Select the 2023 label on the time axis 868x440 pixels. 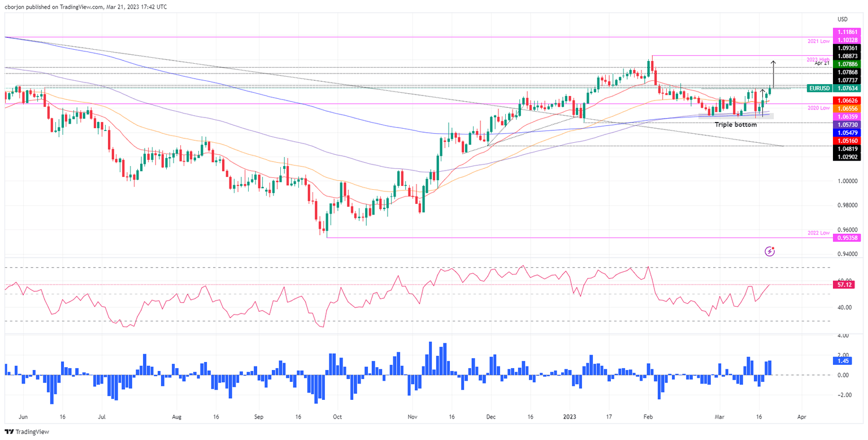coord(570,416)
